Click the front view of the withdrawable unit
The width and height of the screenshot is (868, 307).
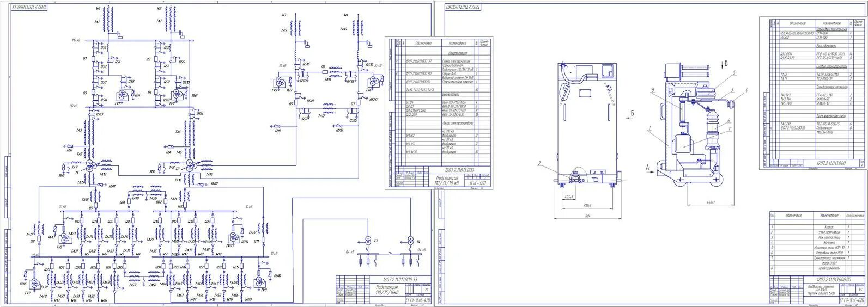[x=588, y=125]
